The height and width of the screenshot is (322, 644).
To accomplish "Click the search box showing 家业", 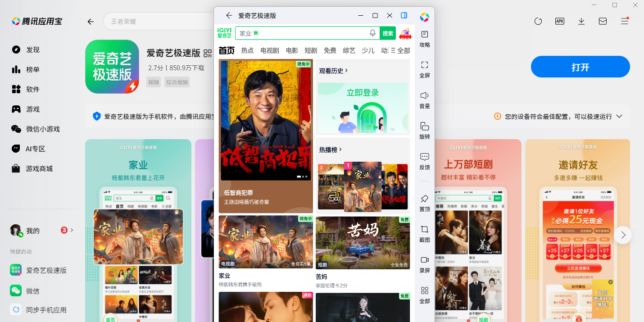I will click(307, 33).
